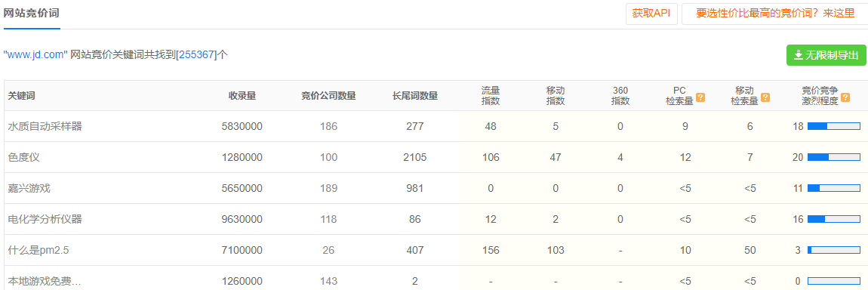Open keyword 色度仪
Screen dimensions: 868x290
[x=24, y=157]
